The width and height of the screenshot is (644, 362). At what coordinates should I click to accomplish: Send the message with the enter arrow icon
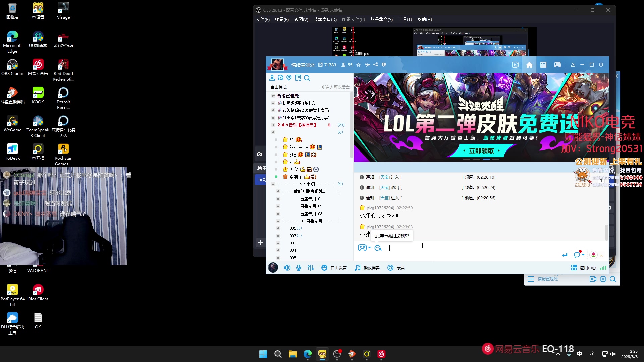pyautogui.click(x=565, y=255)
